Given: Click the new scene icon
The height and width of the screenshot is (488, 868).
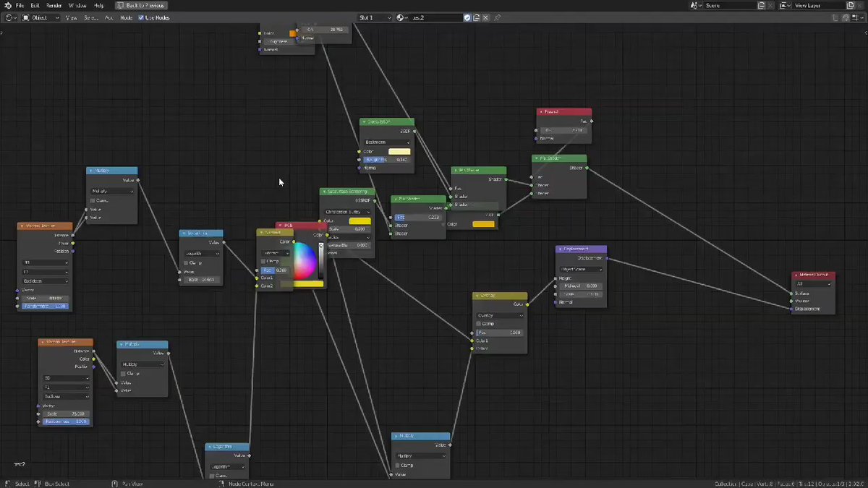Looking at the screenshot, I should (x=760, y=5).
